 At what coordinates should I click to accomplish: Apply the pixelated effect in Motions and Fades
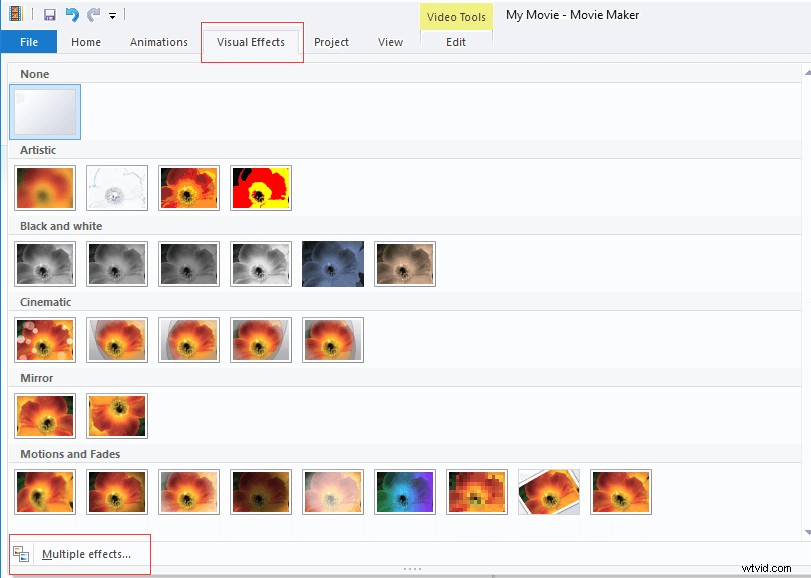[476, 491]
